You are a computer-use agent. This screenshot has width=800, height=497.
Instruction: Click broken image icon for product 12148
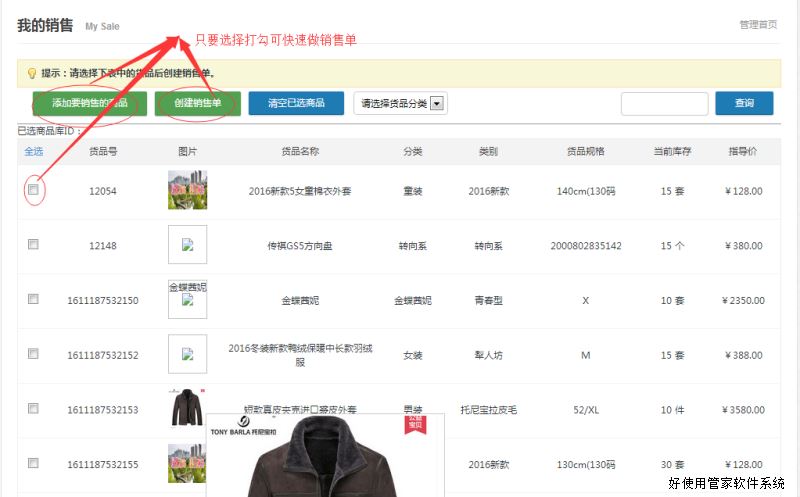pos(187,245)
